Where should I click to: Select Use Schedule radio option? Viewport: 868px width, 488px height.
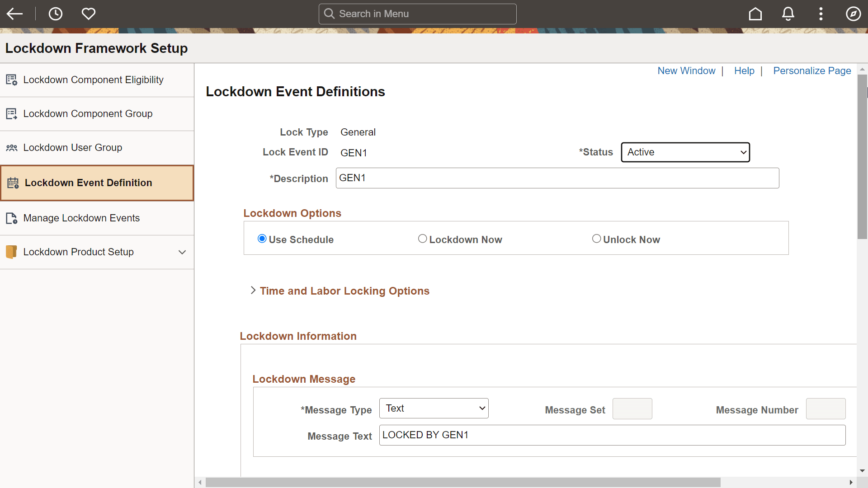262,239
